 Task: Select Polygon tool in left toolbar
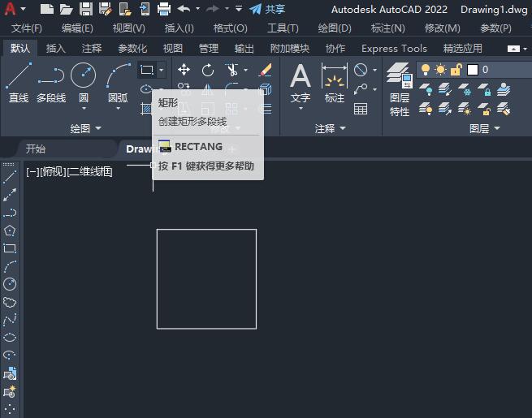tap(10, 231)
